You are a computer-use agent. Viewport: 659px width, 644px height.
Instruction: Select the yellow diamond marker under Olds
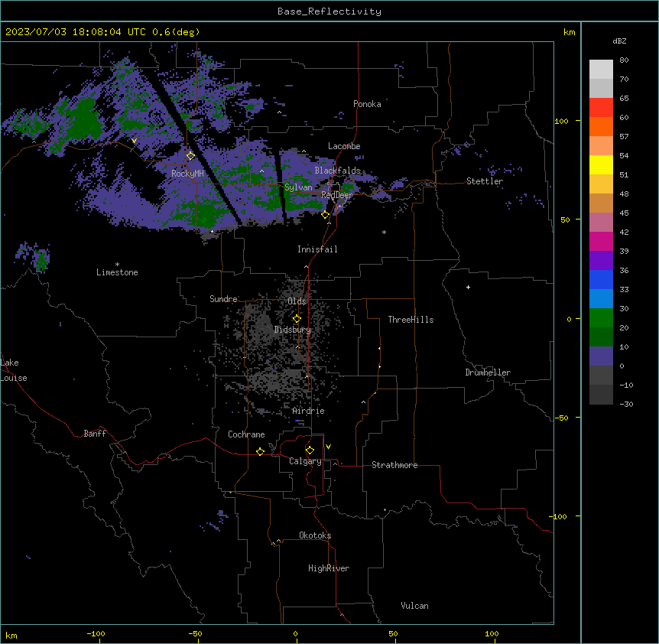coord(297,319)
